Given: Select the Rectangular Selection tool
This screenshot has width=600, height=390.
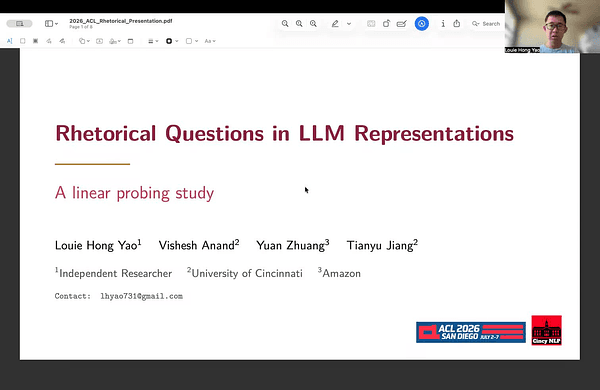Looking at the screenshot, I should tap(23, 41).
